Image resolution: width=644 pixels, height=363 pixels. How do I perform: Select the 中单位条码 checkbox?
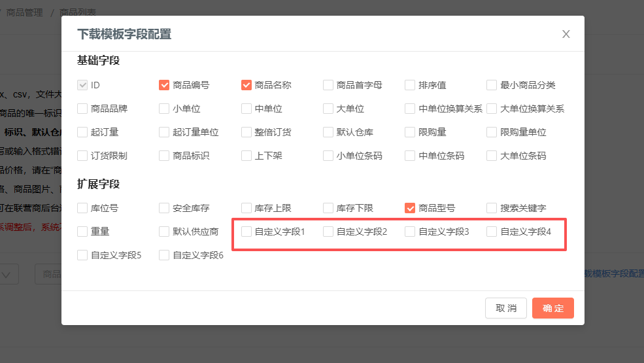(x=409, y=156)
